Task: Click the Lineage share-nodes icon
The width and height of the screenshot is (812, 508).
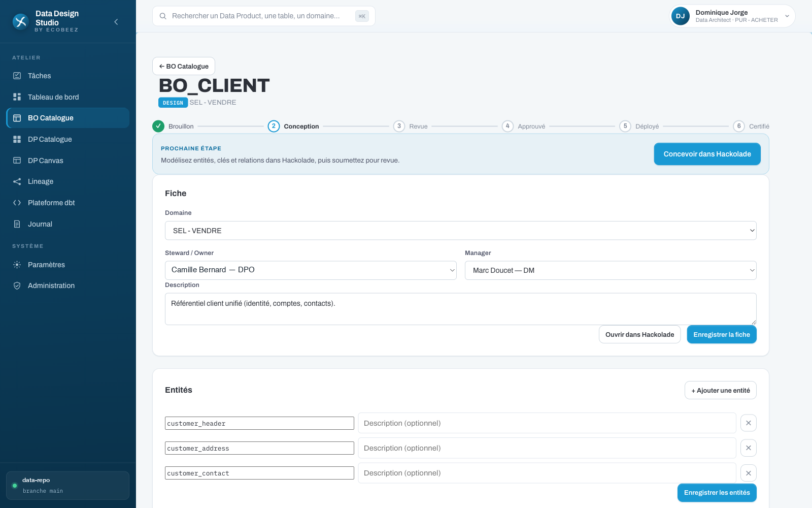Action: pyautogui.click(x=17, y=181)
